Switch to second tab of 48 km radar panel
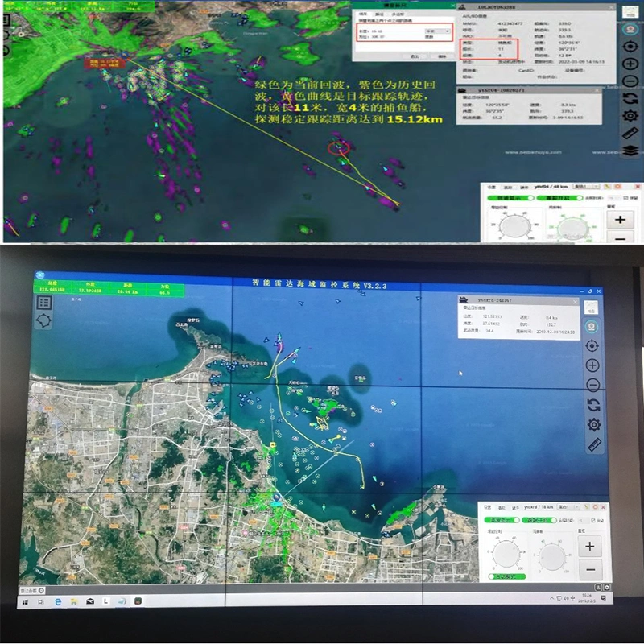 (x=508, y=188)
